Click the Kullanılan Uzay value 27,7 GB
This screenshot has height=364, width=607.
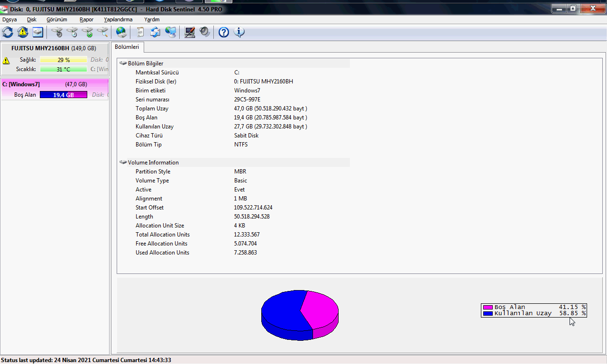point(271,127)
